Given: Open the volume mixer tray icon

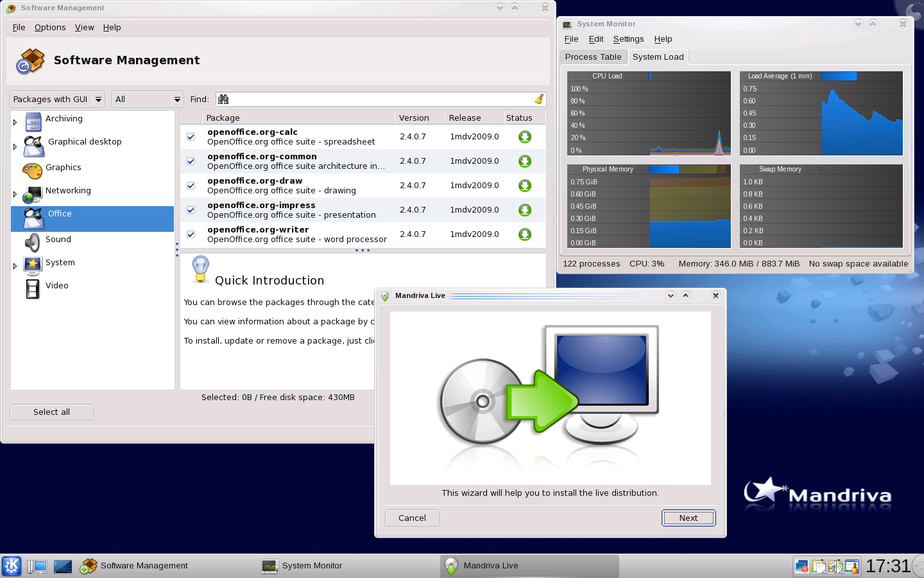Looking at the screenshot, I should click(835, 566).
